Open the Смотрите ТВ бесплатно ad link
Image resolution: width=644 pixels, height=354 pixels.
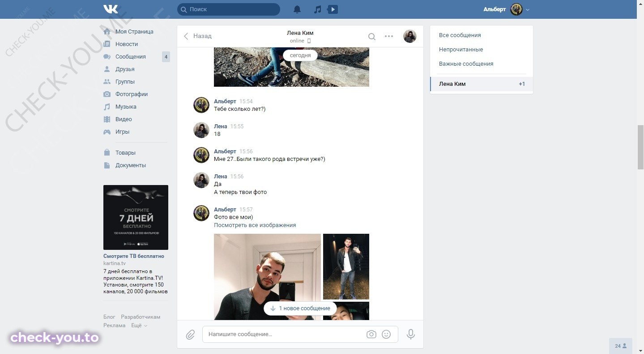[134, 256]
